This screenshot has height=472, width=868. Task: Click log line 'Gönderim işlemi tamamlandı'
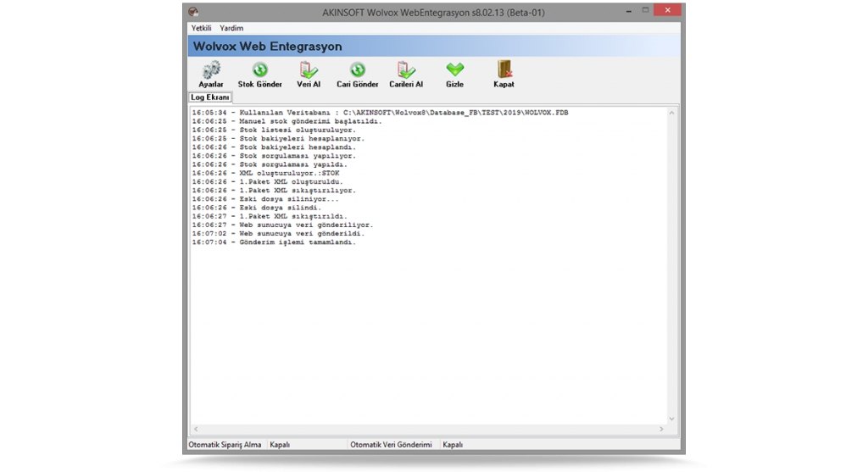[x=274, y=242]
